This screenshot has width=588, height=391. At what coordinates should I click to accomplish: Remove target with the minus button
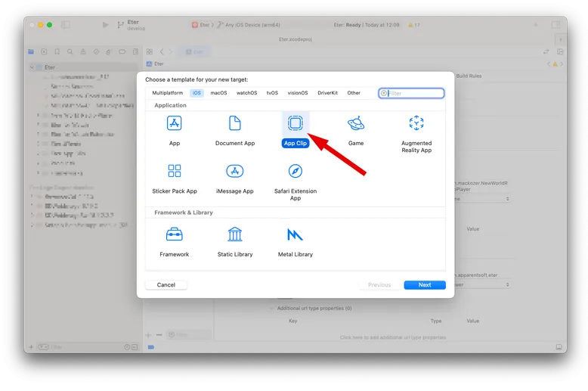[x=159, y=335]
